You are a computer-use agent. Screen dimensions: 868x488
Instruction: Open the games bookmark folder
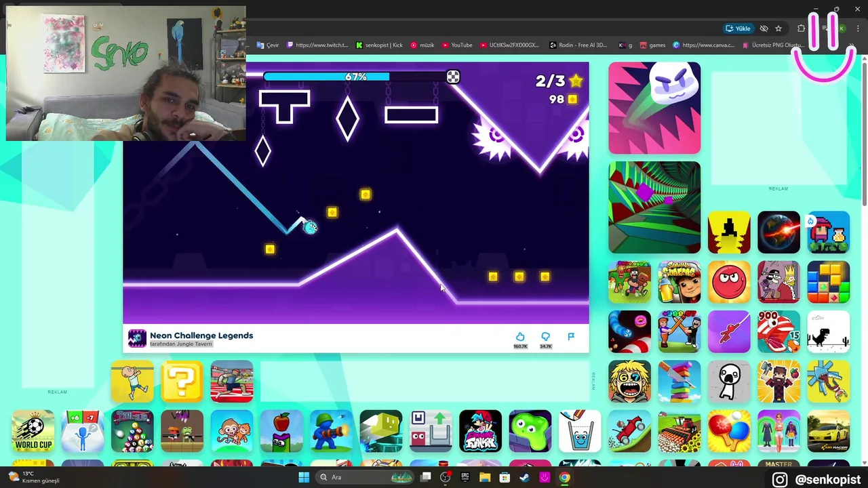[x=652, y=45]
